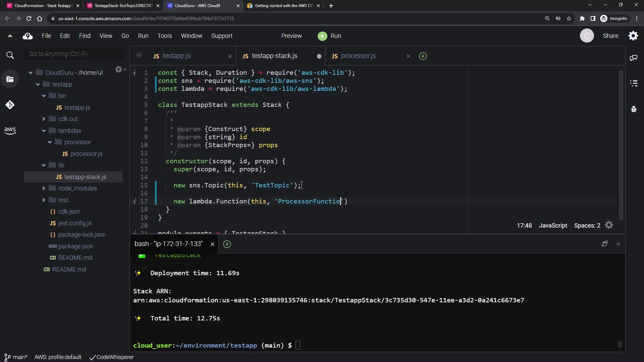Open the Environment files panel icon

tap(10, 79)
